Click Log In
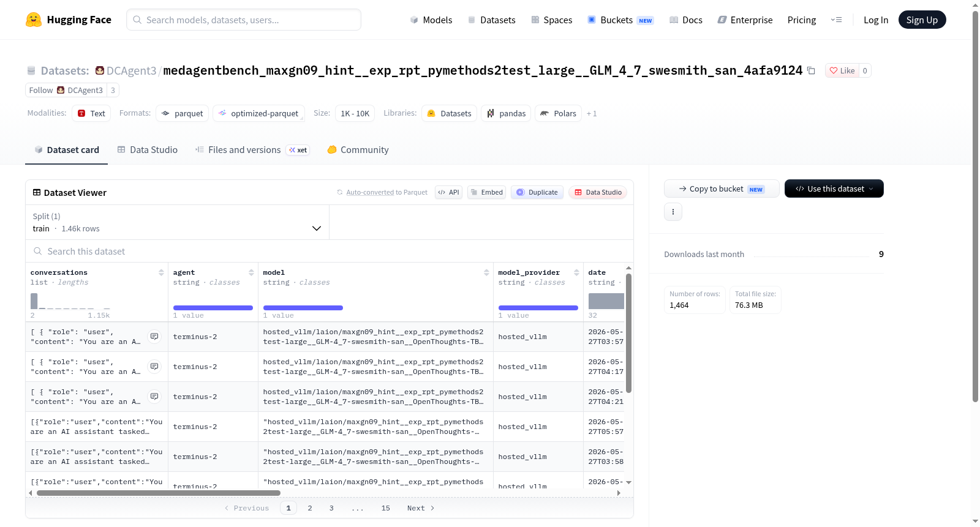This screenshot has width=980, height=527. tap(876, 20)
